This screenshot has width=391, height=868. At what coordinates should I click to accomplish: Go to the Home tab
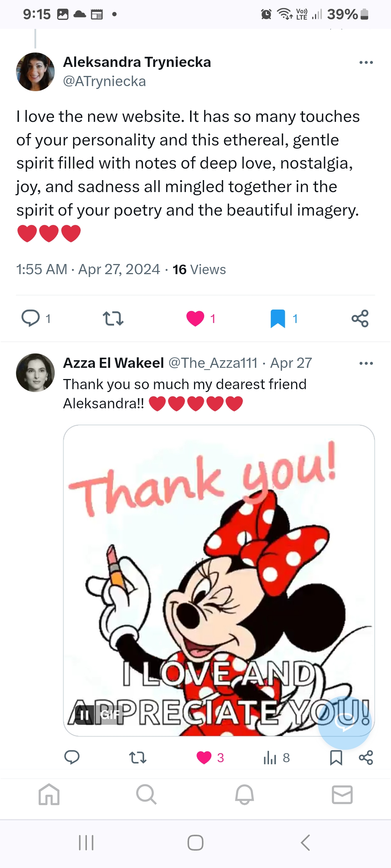point(49,794)
